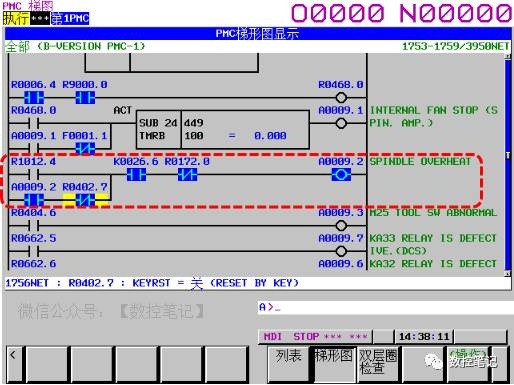Select the F0001.1 normally-closed contact

point(85,148)
